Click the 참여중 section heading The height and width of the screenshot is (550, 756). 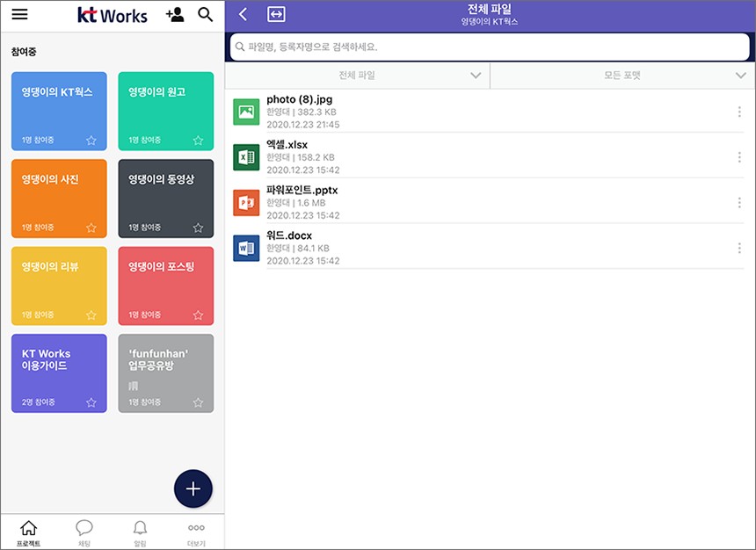(x=24, y=52)
